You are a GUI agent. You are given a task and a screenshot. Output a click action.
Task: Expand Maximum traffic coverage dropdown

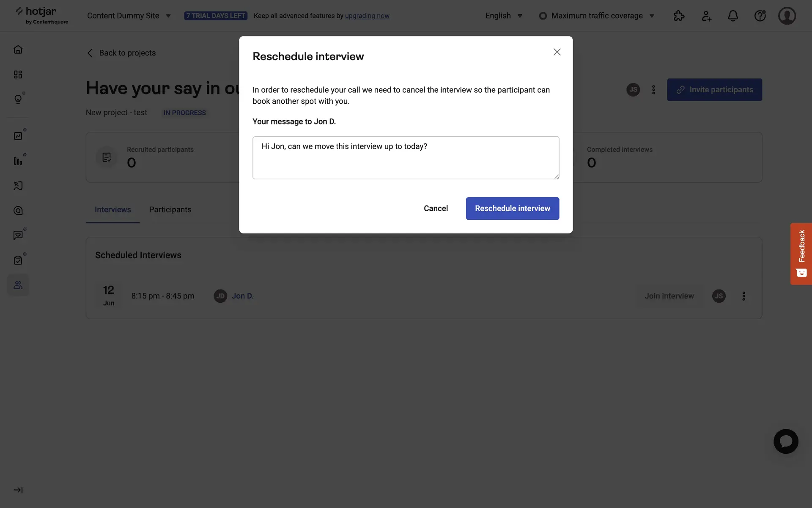(x=596, y=16)
